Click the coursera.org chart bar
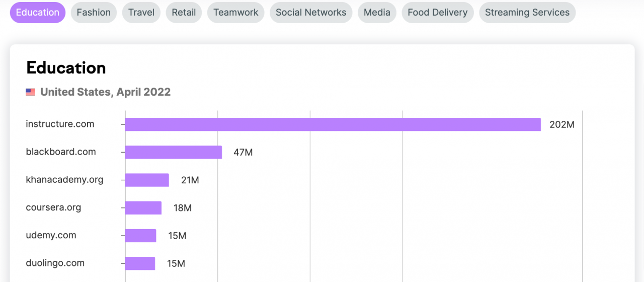The width and height of the screenshot is (644, 282). tap(143, 207)
